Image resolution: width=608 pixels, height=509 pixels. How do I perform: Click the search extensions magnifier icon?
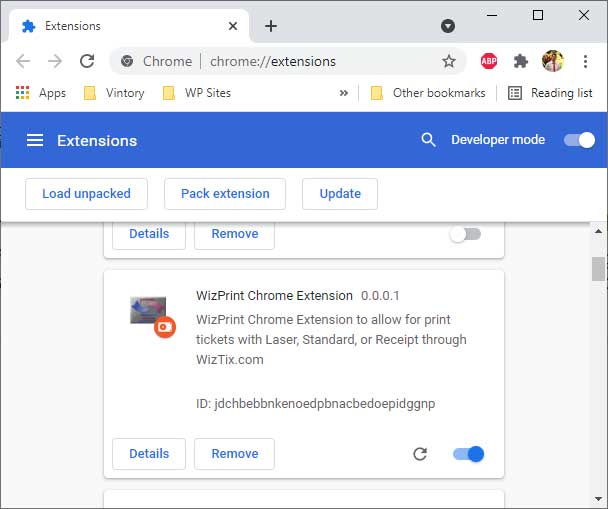tap(428, 140)
